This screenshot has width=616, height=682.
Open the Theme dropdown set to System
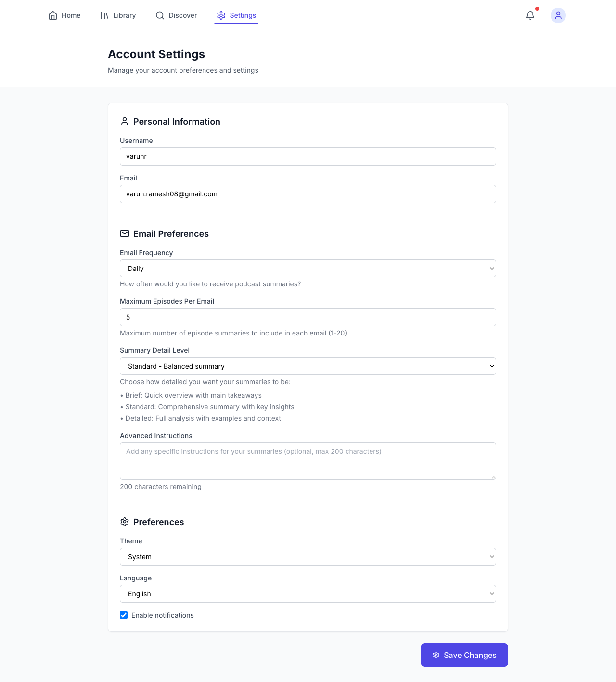[308, 556]
